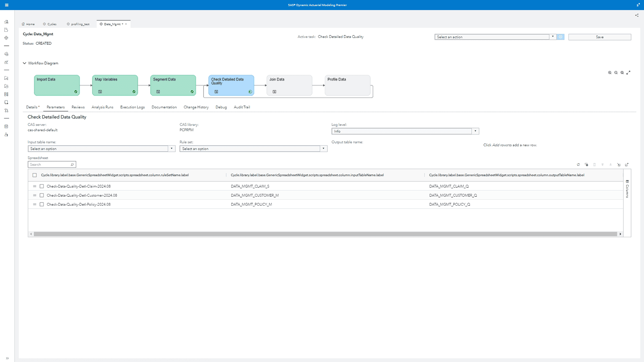
Task: Close the Data_Mgmt tab
Action: 126,24
